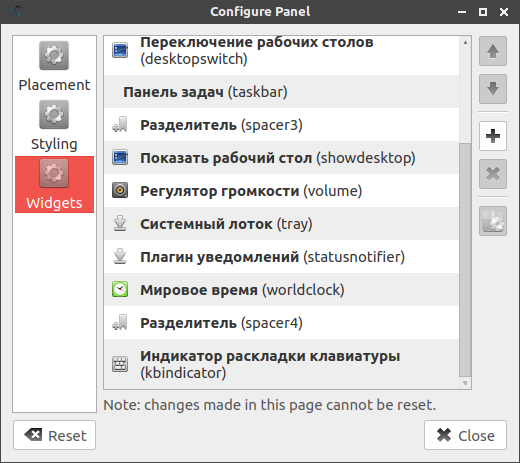
Task: Select Системный лоток (tray) row
Action: click(x=282, y=224)
